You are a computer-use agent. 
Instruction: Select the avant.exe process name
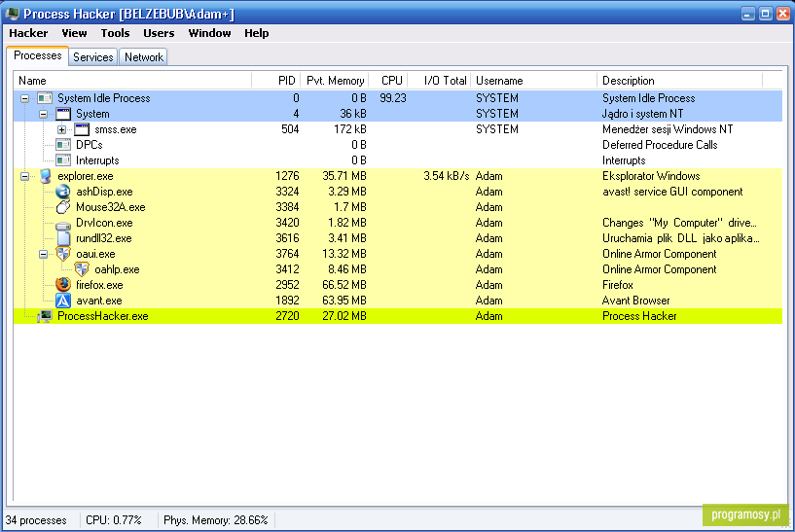(x=99, y=301)
